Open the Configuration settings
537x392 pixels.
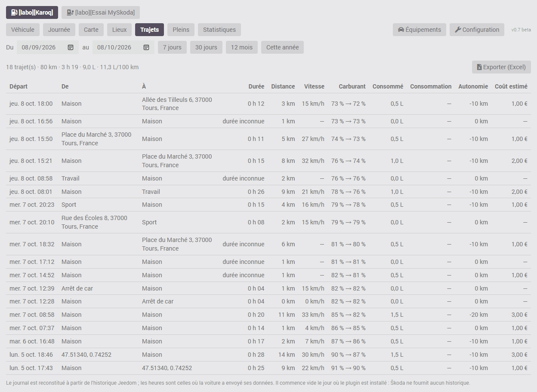point(477,30)
